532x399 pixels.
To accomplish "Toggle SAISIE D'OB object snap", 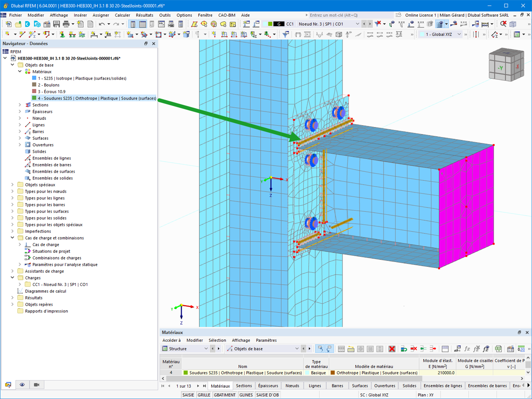I will coord(268,395).
